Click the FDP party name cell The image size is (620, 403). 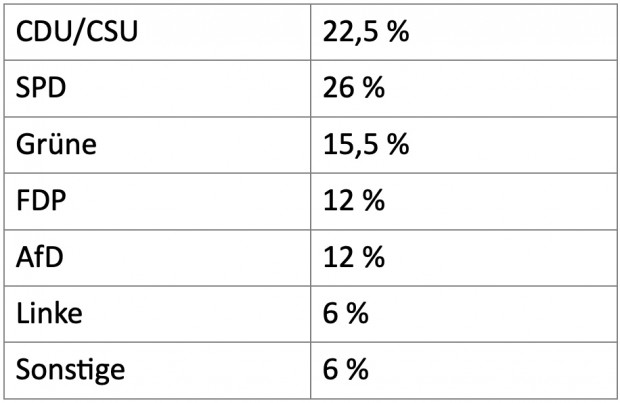157,201
